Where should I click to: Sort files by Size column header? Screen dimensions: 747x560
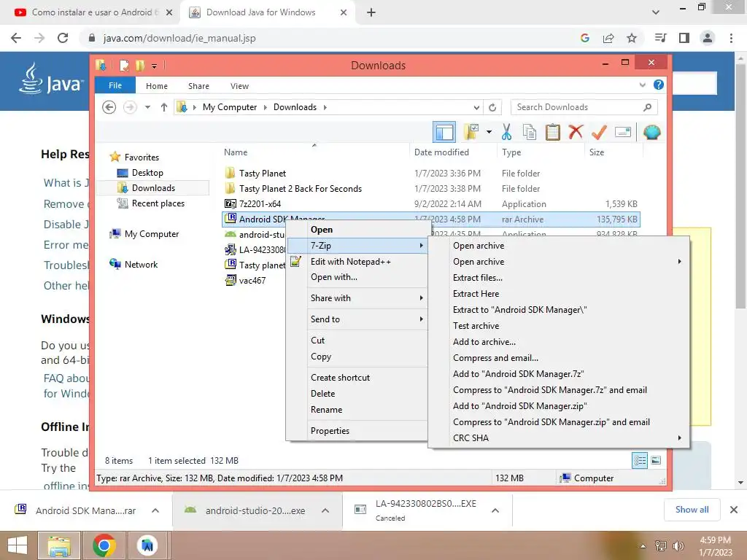[597, 152]
